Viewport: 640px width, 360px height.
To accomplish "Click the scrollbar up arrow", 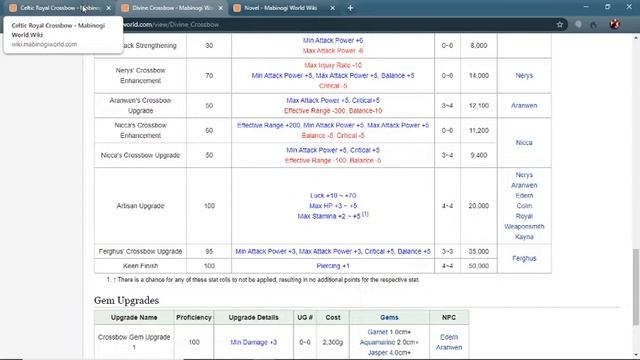I will click(636, 38).
